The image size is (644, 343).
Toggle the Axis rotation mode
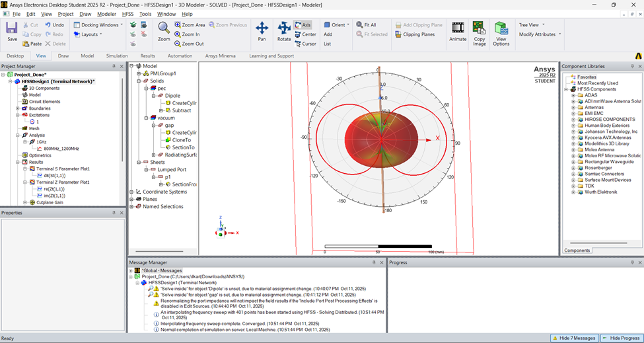(x=303, y=25)
